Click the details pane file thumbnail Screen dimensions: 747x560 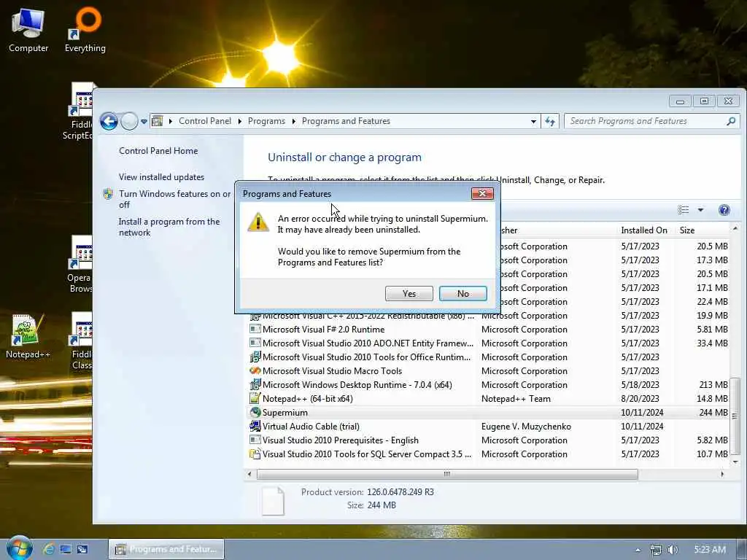(x=273, y=500)
